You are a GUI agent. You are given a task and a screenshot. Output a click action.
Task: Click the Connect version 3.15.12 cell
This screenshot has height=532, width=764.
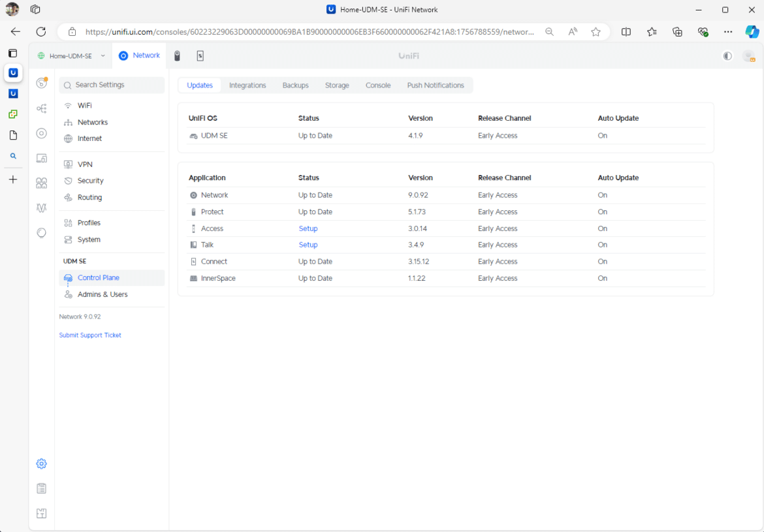coord(419,262)
